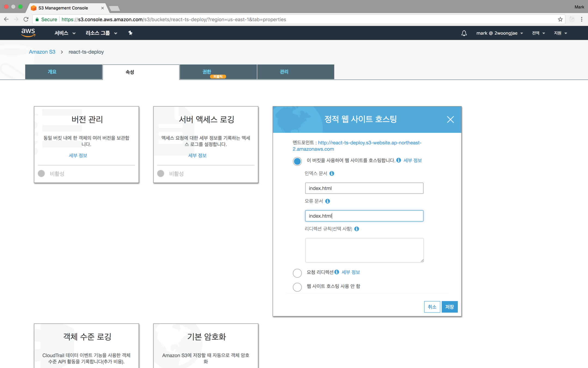Image resolution: width=588 pixels, height=368 pixels.
Task: Open the 리소스 그룹 dropdown
Action: (101, 33)
